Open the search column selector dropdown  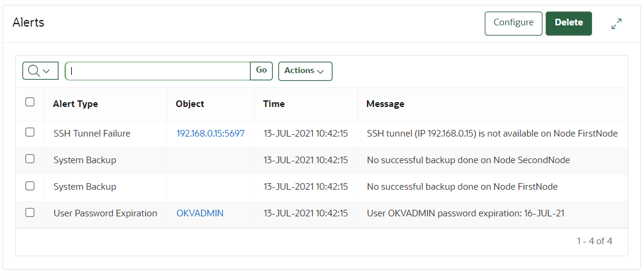tap(40, 71)
